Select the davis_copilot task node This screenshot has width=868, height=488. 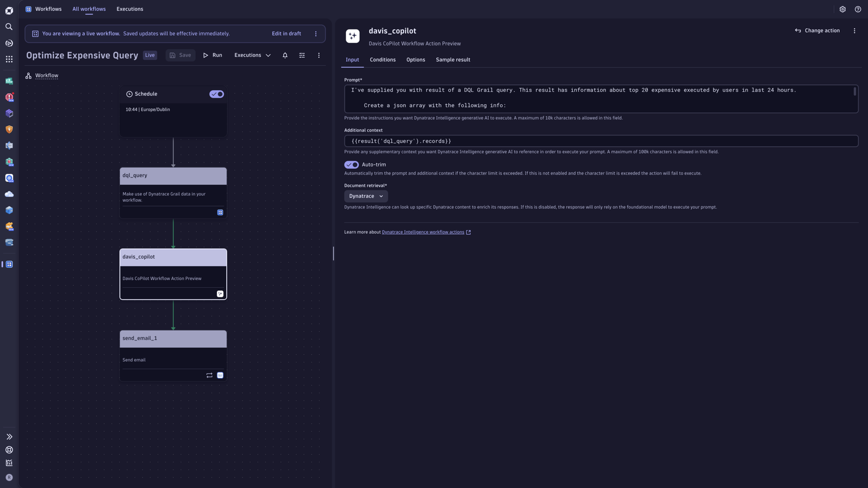[x=173, y=274]
